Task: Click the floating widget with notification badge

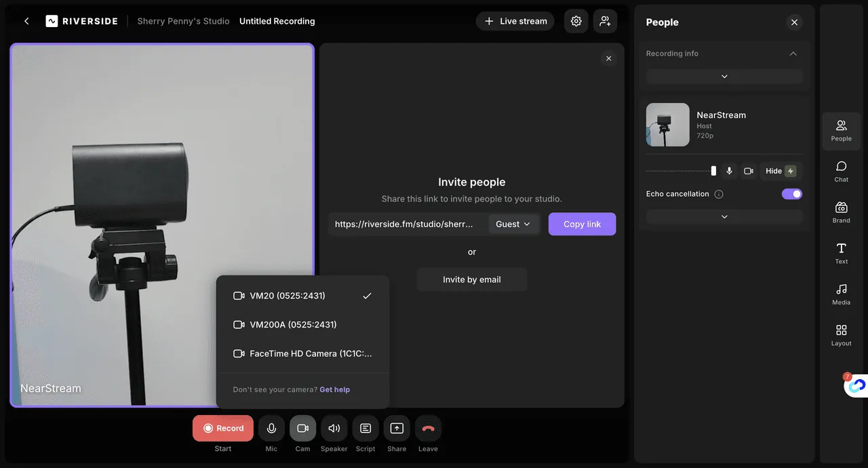Action: coord(856,385)
